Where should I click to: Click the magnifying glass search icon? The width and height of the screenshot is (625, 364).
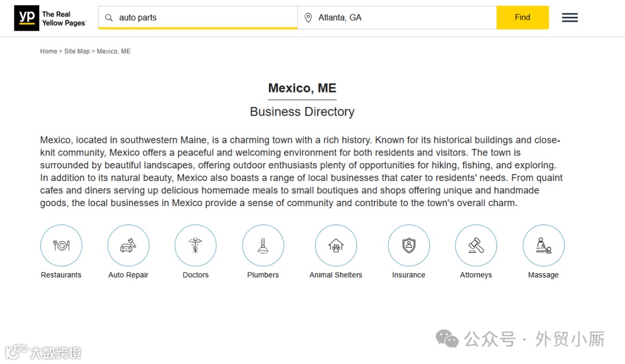click(109, 17)
